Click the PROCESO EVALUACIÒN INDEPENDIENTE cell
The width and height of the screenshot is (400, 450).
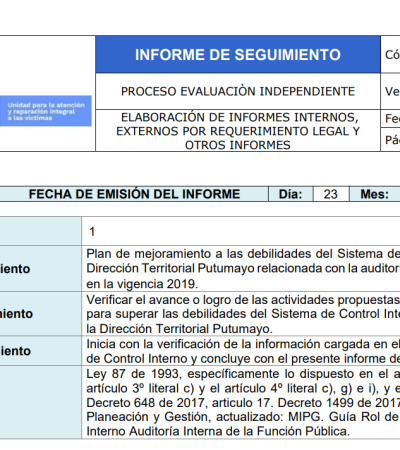[x=238, y=91]
